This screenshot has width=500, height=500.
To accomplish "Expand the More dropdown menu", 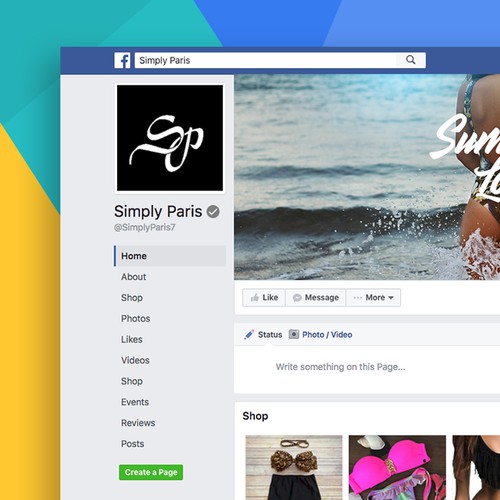I will 373,298.
